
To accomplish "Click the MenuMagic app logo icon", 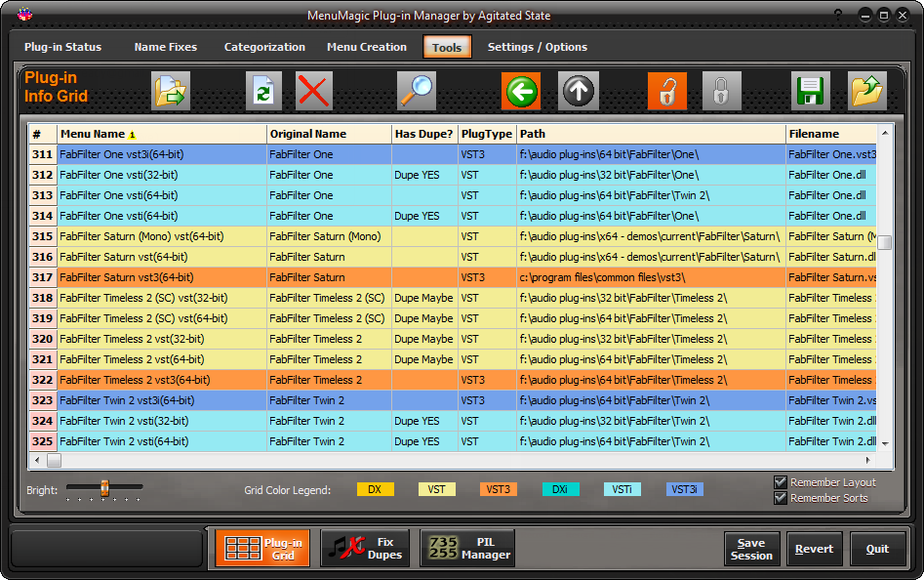I will pyautogui.click(x=24, y=14).
